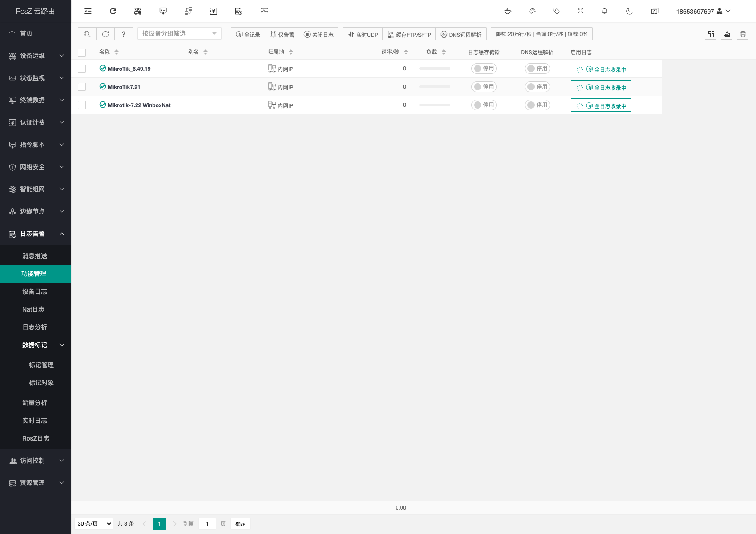The image size is (756, 534).
Task: Click the print icon at top right
Action: point(743,34)
